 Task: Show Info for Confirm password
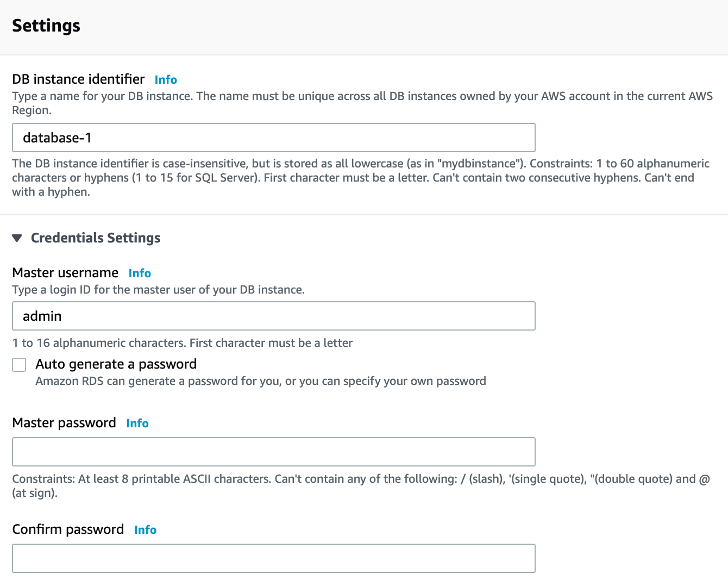click(x=145, y=530)
